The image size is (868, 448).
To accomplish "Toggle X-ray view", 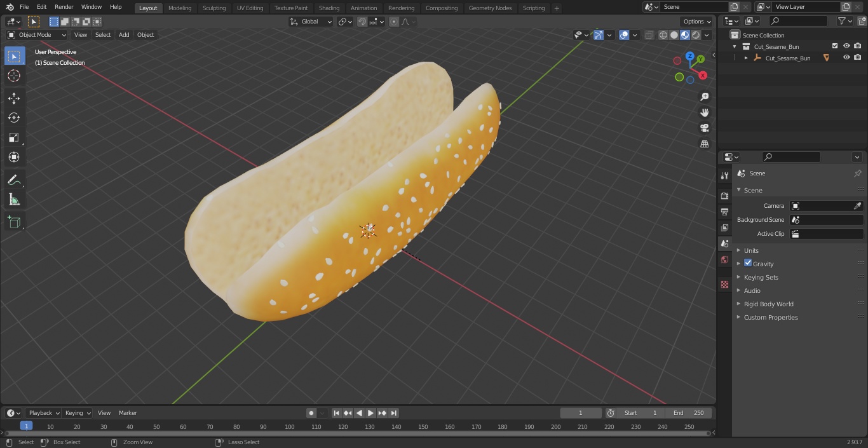I will [x=649, y=35].
